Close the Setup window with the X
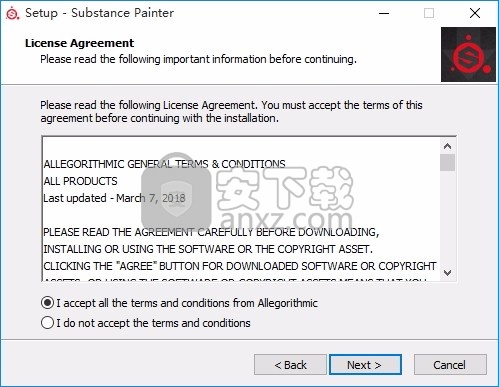Image resolution: width=499 pixels, height=387 pixels. [475, 13]
